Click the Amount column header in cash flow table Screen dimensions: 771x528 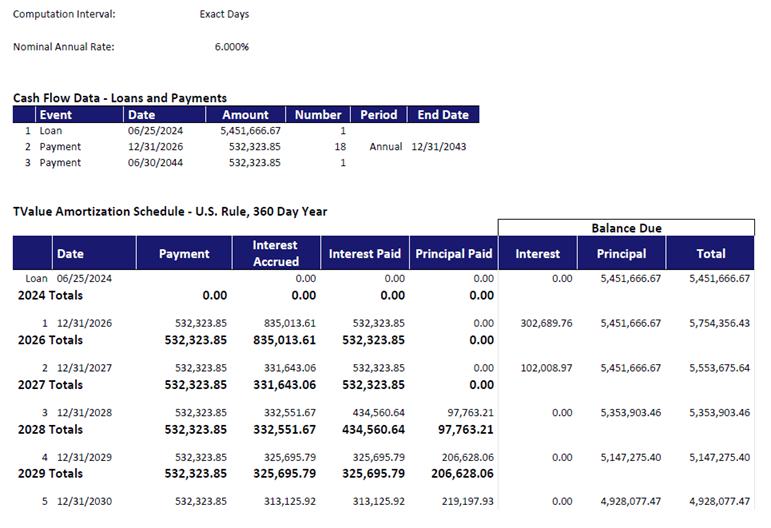pyautogui.click(x=245, y=115)
